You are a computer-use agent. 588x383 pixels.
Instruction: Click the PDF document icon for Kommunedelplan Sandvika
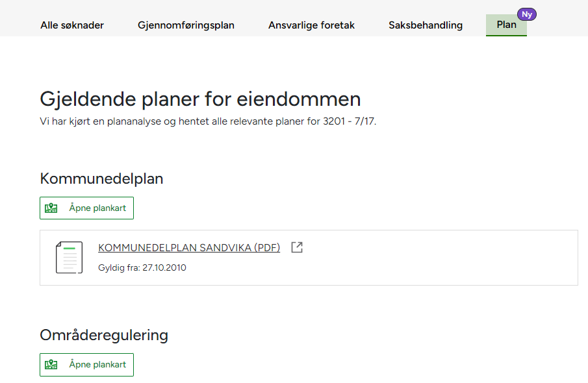click(70, 257)
